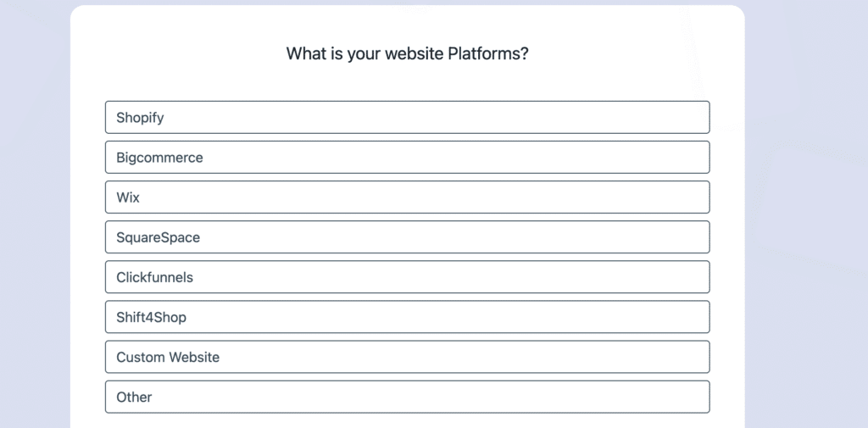Click the 'Custom Website' text label
The width and height of the screenshot is (868, 428).
pyautogui.click(x=168, y=357)
